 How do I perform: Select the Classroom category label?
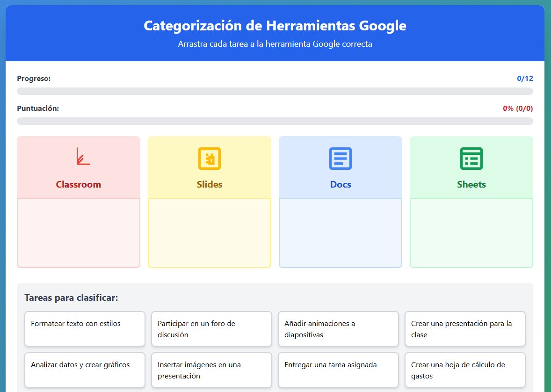coord(79,184)
